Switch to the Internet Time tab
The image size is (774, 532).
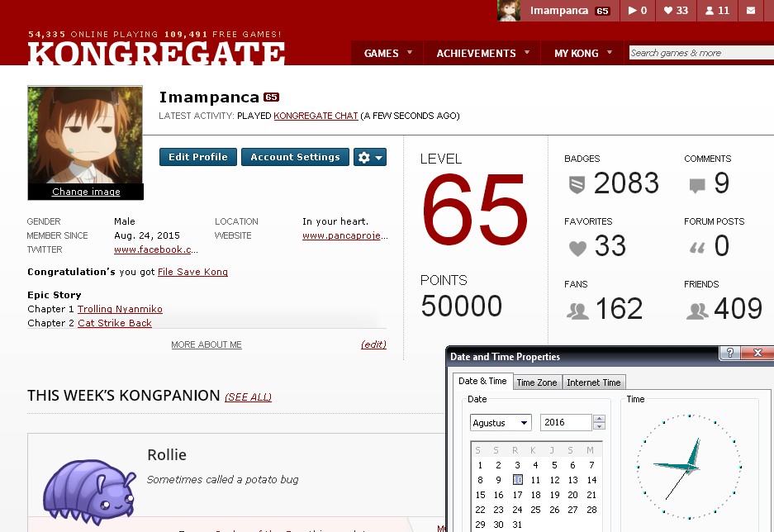point(593,382)
